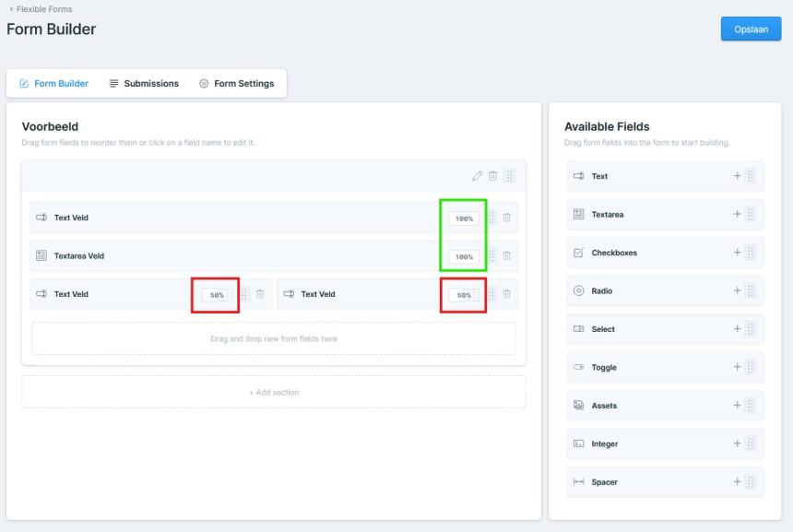This screenshot has height=532, width=793.
Task: Click the Checkboxes field type icon
Action: tap(578, 253)
